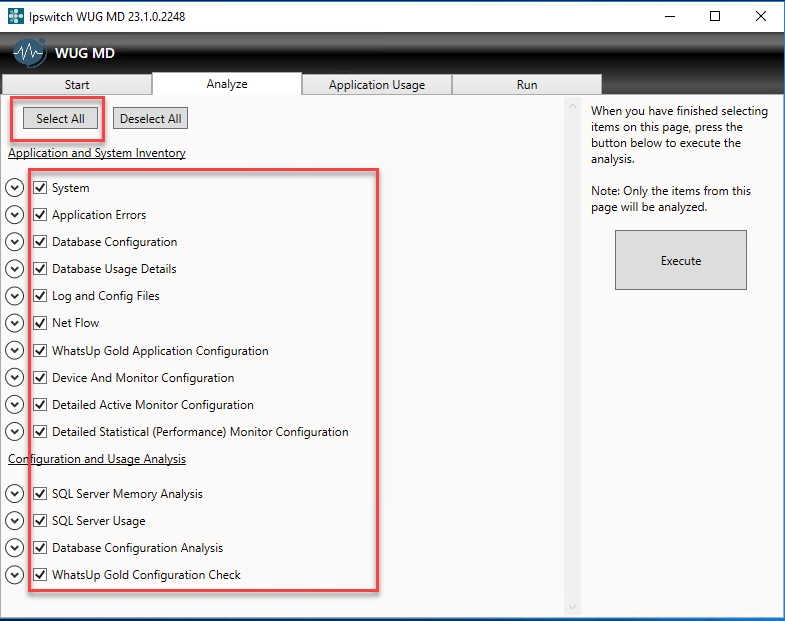Uncheck the Database Configuration checkbox
Image resolution: width=785 pixels, height=621 pixels.
coord(40,242)
